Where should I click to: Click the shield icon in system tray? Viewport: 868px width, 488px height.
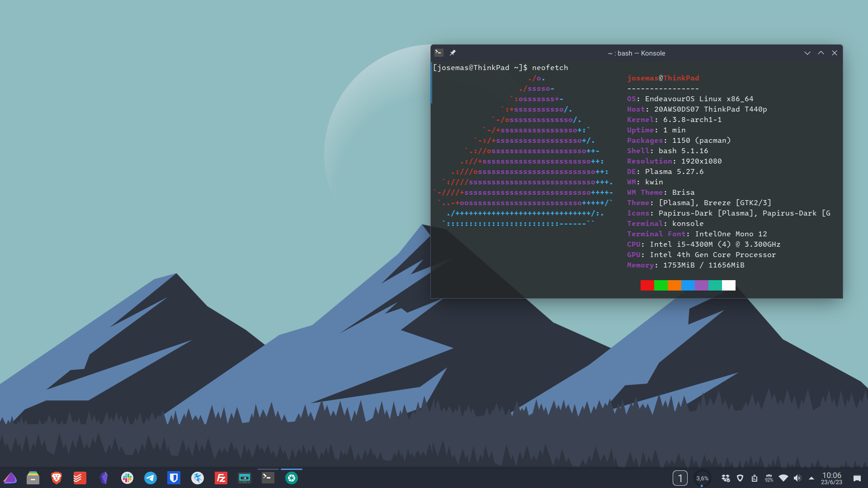[740, 478]
